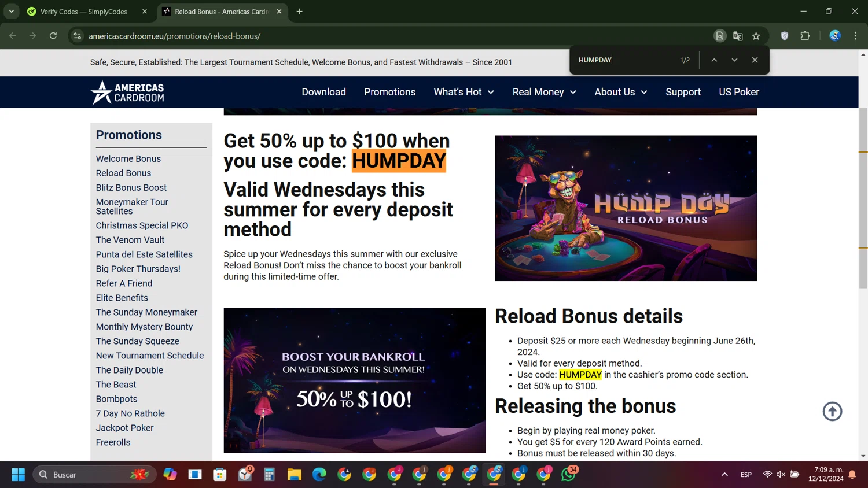This screenshot has width=868, height=488.
Task: Expand the Real Money dropdown
Action: point(544,92)
